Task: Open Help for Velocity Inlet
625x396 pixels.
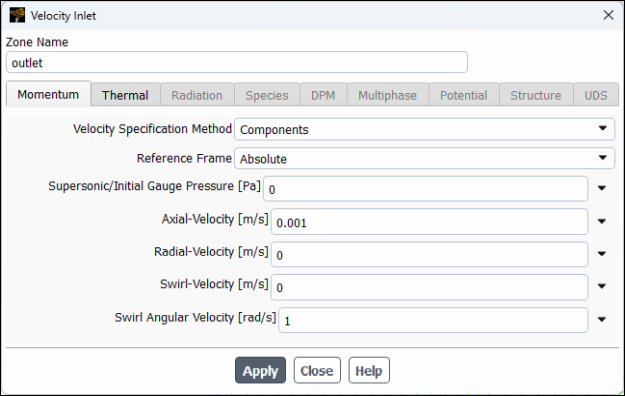Action: [369, 370]
